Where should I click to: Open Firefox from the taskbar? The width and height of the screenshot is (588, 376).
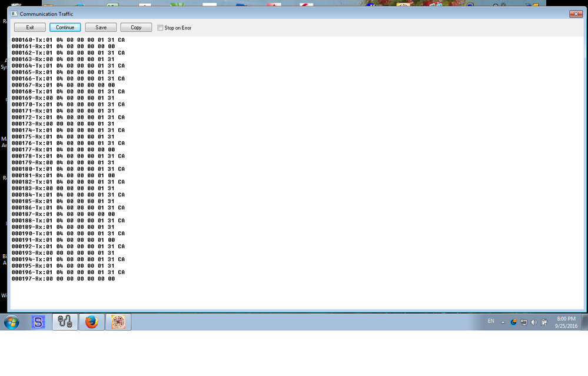pos(91,322)
